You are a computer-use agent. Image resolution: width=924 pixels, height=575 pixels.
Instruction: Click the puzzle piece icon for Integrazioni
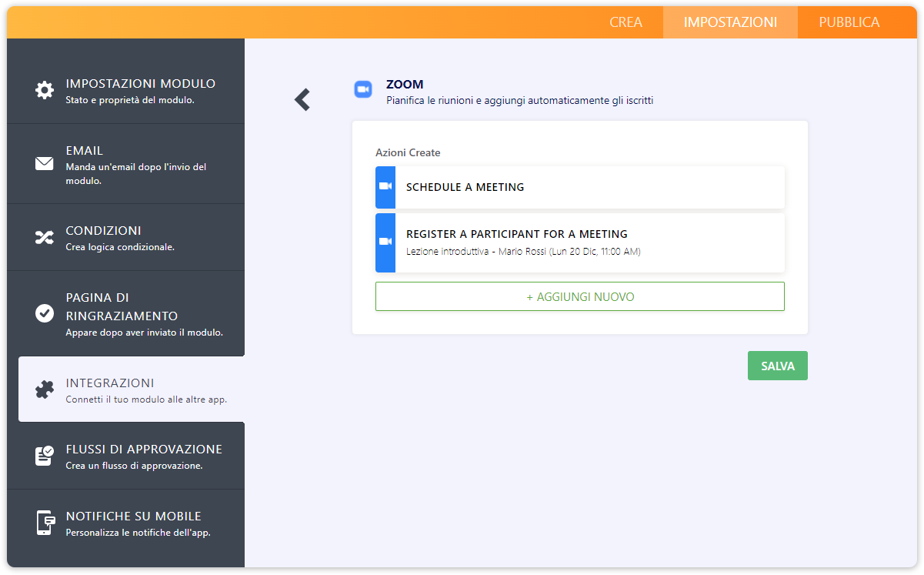coord(45,389)
